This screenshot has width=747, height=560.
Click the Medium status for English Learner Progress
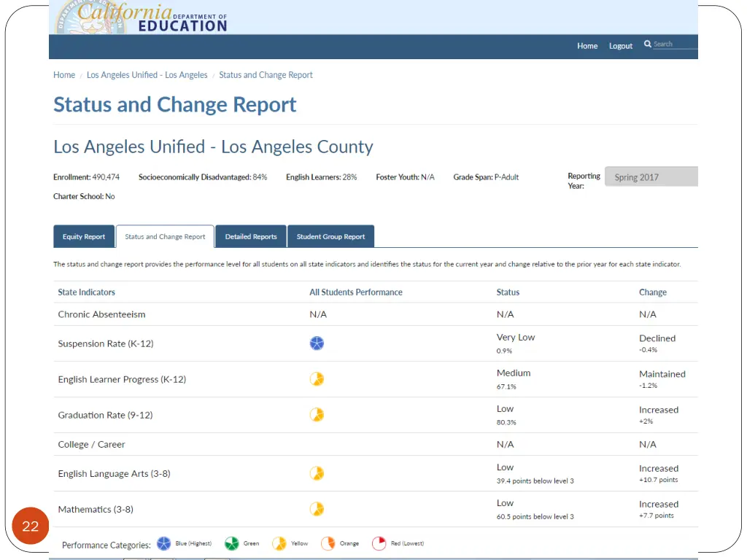click(514, 373)
